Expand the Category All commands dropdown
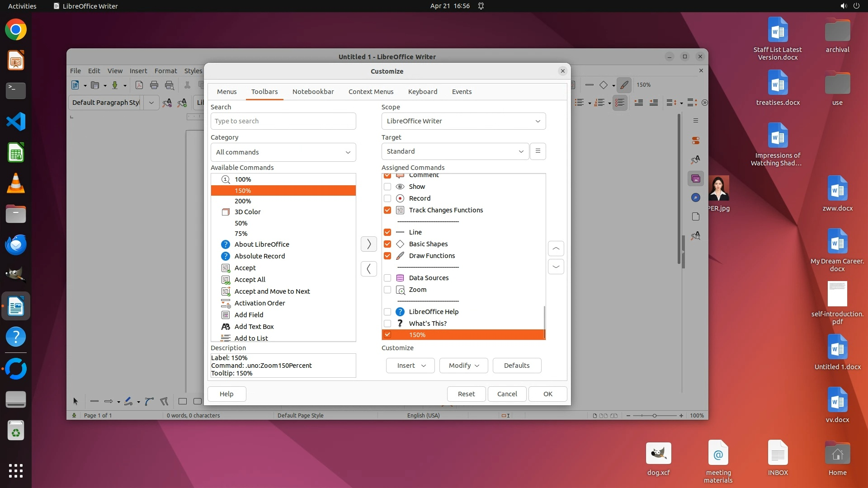The height and width of the screenshot is (488, 868). [283, 152]
